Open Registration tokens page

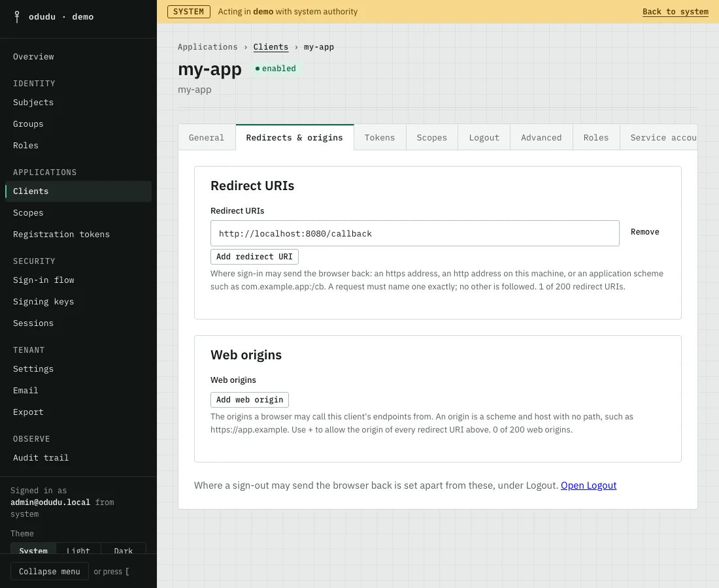tap(78, 235)
